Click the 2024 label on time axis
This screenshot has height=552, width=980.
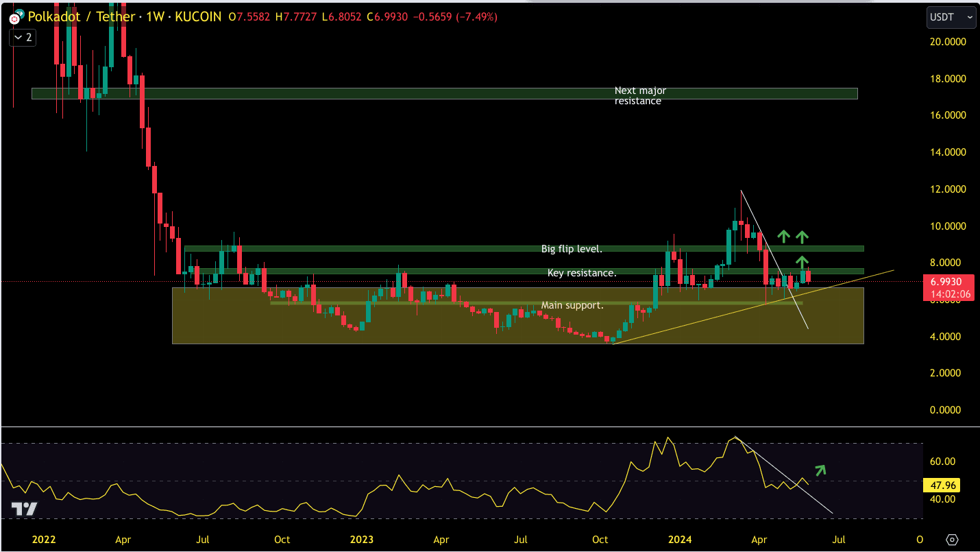pyautogui.click(x=680, y=540)
